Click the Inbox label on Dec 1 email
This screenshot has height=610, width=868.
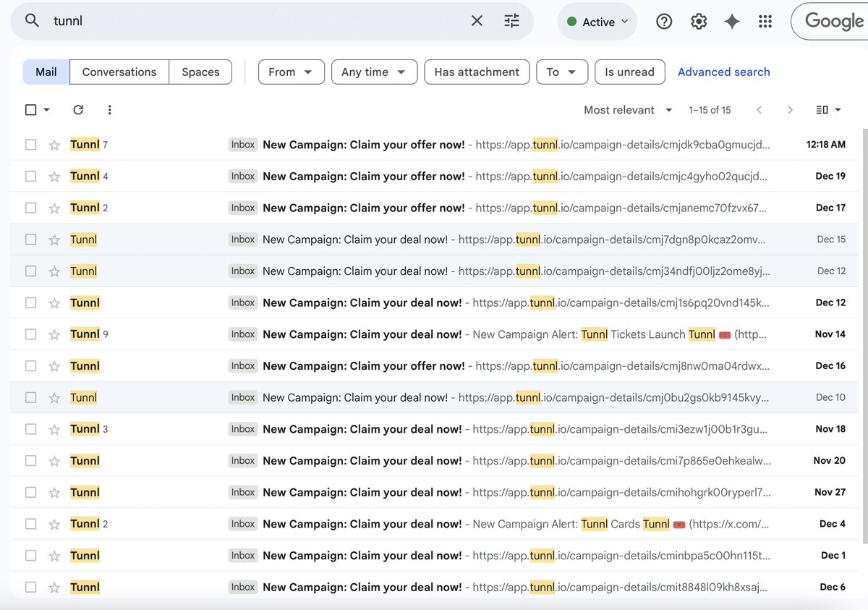pyautogui.click(x=243, y=556)
